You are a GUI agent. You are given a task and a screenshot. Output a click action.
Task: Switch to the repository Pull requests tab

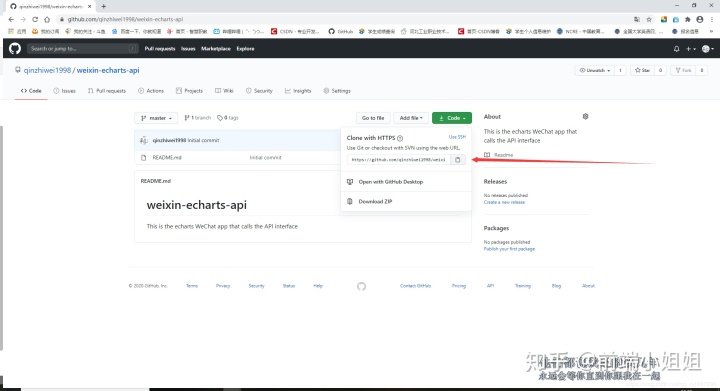pos(107,91)
